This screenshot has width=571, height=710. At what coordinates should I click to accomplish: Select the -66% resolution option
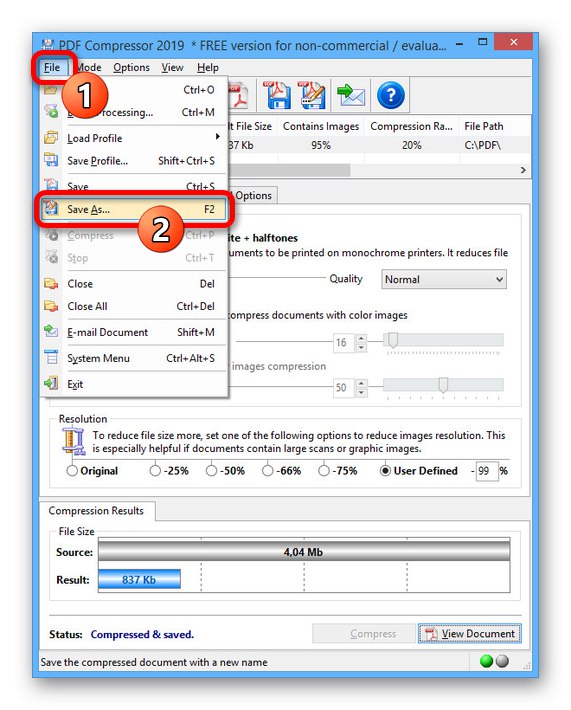pyautogui.click(x=268, y=471)
